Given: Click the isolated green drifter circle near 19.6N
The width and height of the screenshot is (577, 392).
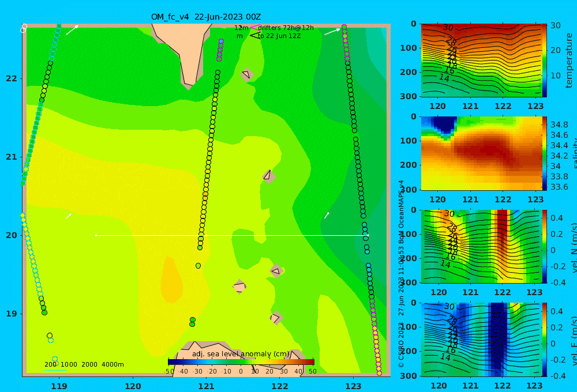Looking at the screenshot, I should tap(198, 266).
